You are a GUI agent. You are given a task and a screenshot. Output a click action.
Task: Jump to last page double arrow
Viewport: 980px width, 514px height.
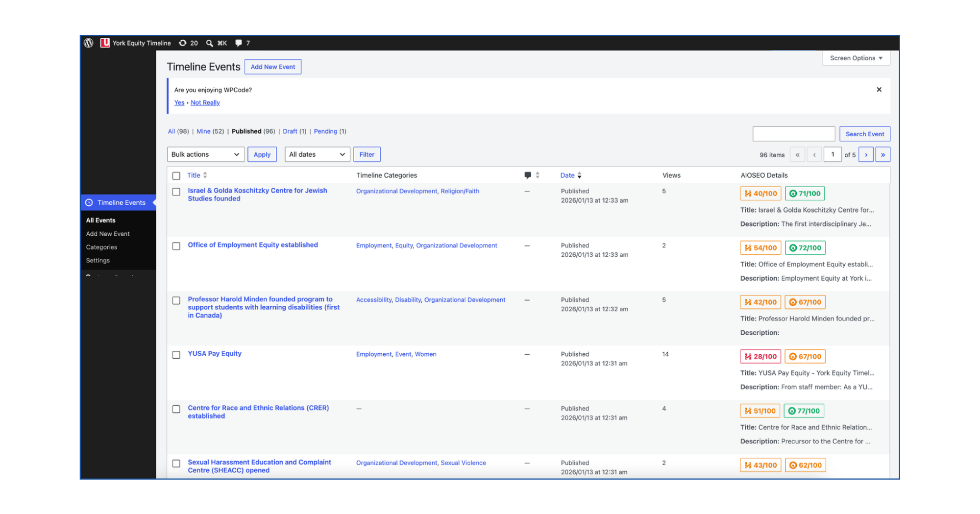[883, 155]
